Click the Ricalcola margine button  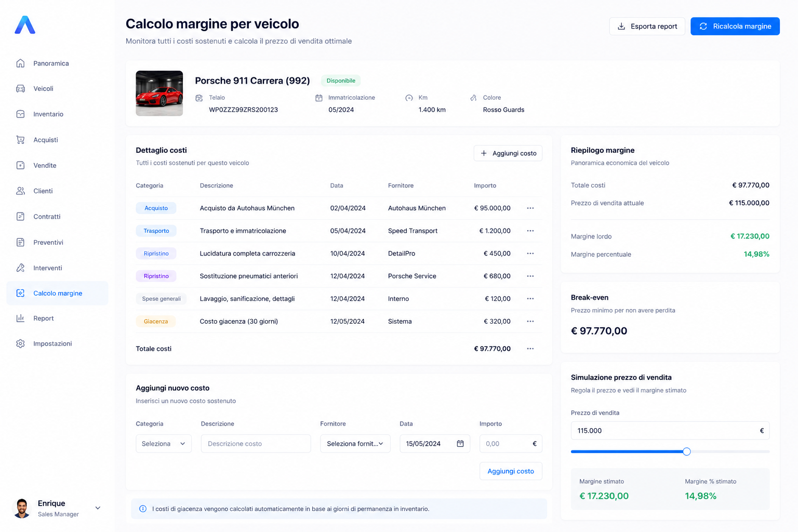(x=735, y=26)
